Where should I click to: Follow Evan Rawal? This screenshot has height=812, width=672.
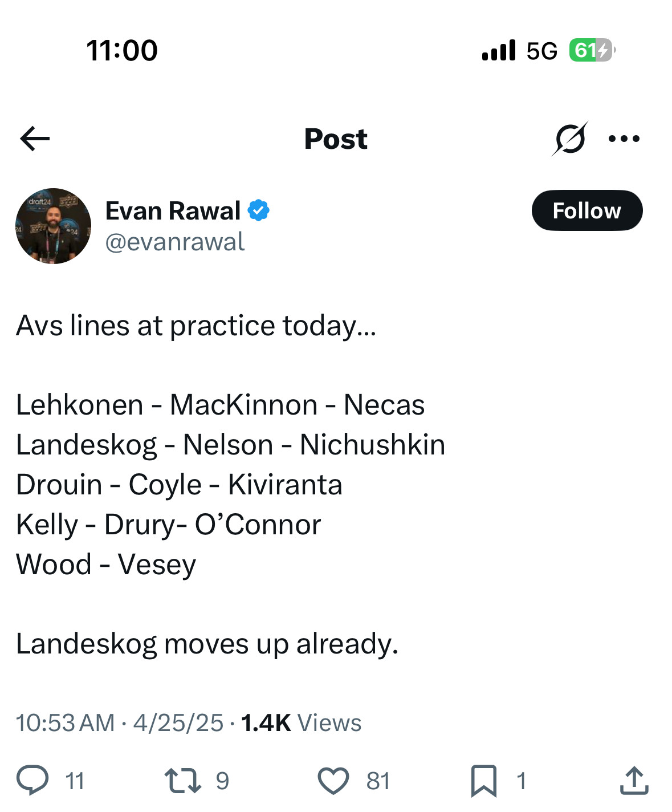587,210
